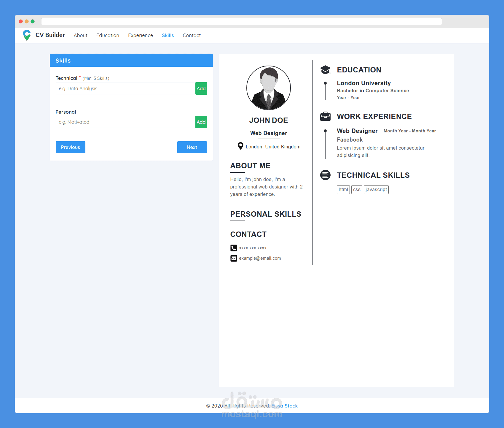504x428 pixels.
Task: Click the location pin icon
Action: 240,146
